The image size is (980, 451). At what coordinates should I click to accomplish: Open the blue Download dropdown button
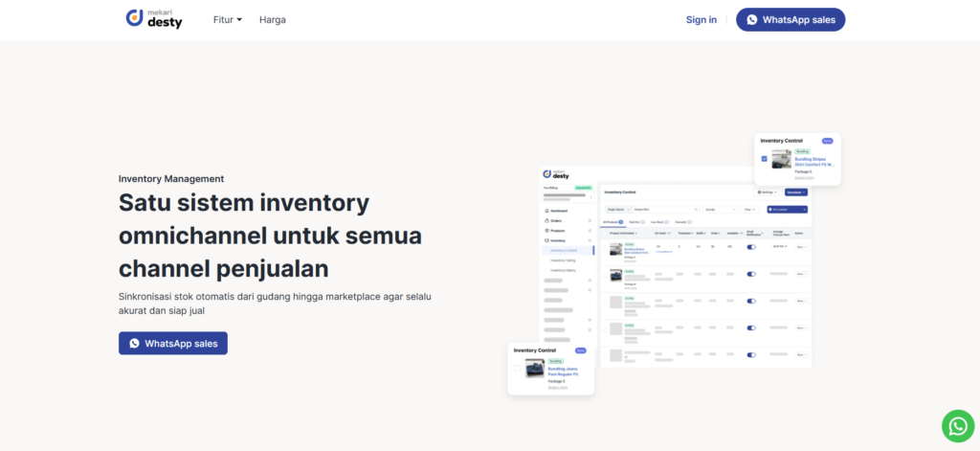pos(796,192)
